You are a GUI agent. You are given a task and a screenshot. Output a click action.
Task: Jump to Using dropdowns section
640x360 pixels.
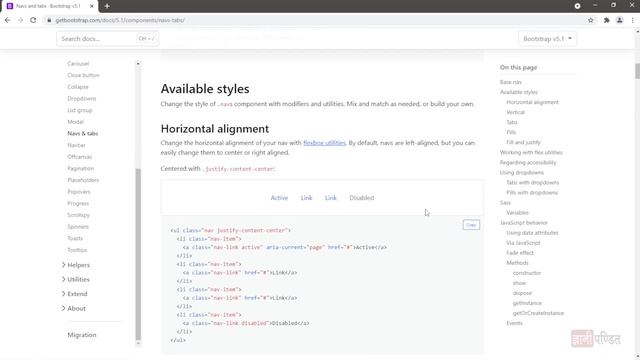522,173
